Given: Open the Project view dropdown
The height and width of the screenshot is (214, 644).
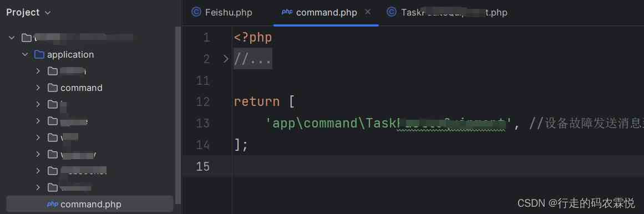Looking at the screenshot, I should (x=48, y=13).
